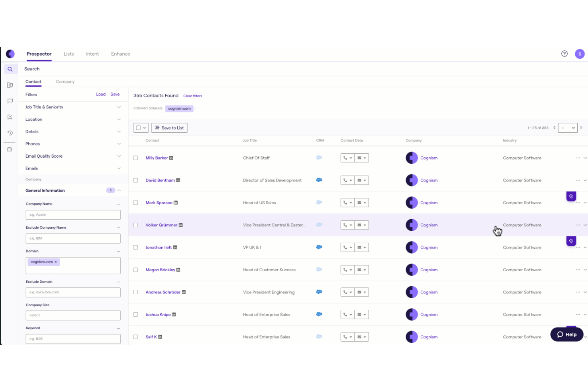Go to previous results page arrow
The height and width of the screenshot is (392, 588).
(554, 127)
